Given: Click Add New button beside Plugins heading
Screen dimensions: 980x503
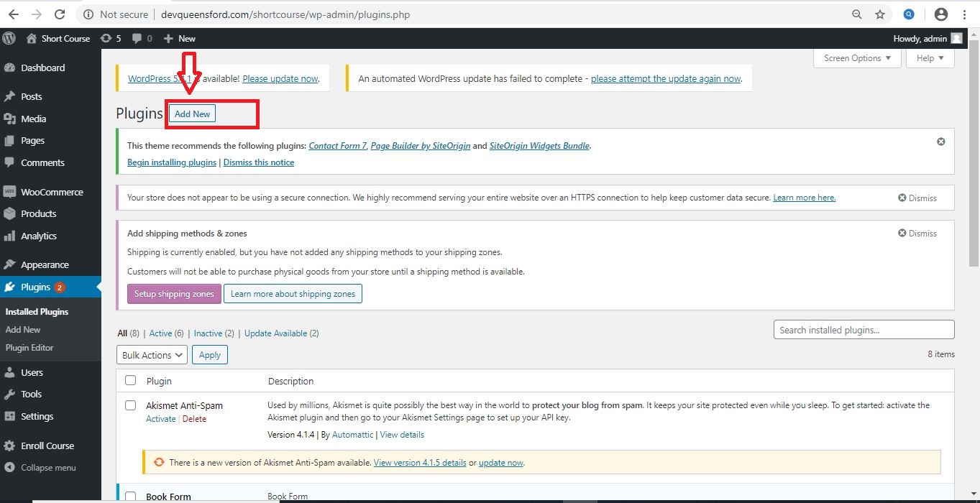Looking at the screenshot, I should pos(193,114).
